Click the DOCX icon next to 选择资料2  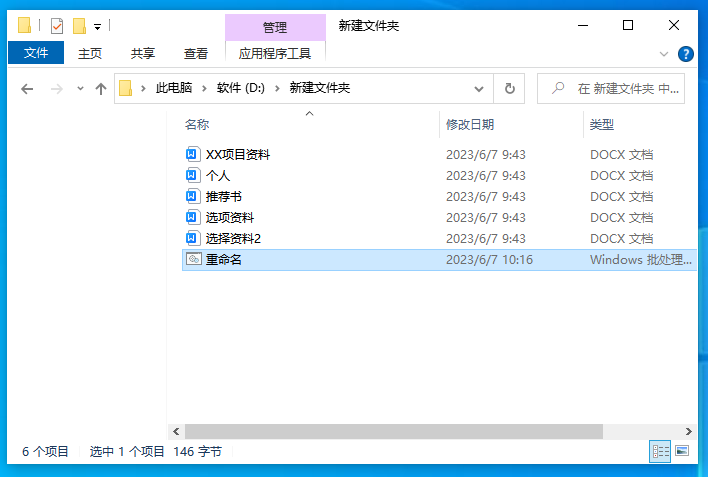tap(192, 238)
